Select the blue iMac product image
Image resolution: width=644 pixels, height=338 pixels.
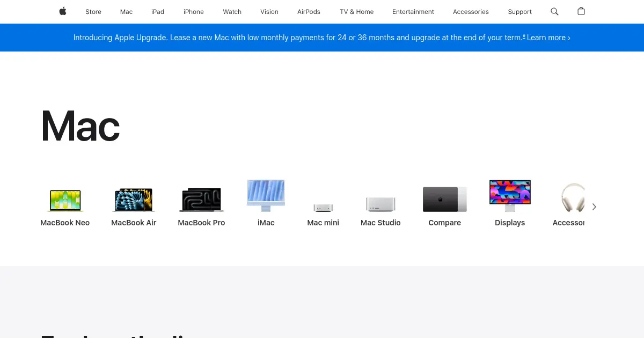click(x=266, y=195)
